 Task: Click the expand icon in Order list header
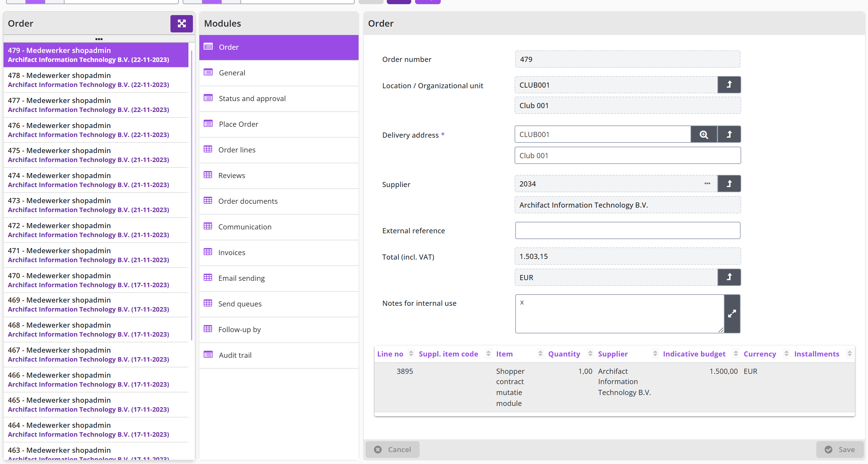181,23
